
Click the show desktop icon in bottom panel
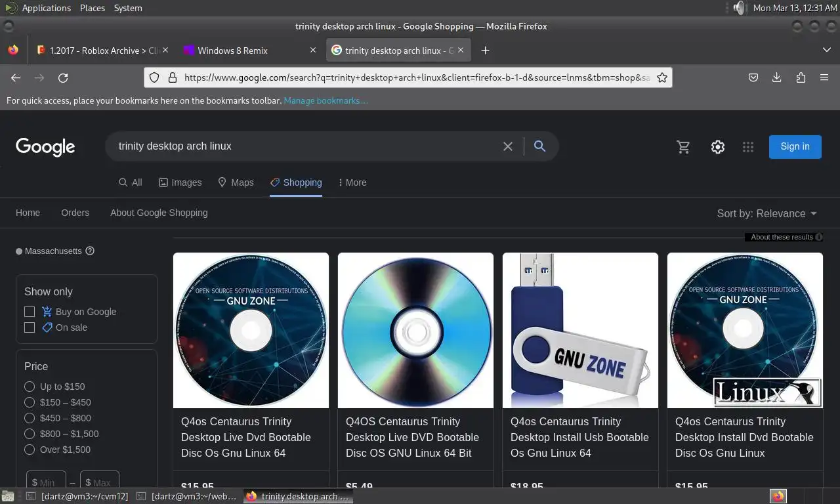(7, 496)
